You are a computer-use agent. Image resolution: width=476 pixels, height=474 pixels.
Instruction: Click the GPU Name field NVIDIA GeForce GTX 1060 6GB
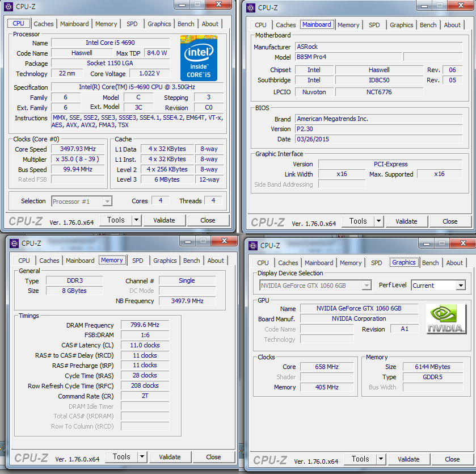click(359, 308)
